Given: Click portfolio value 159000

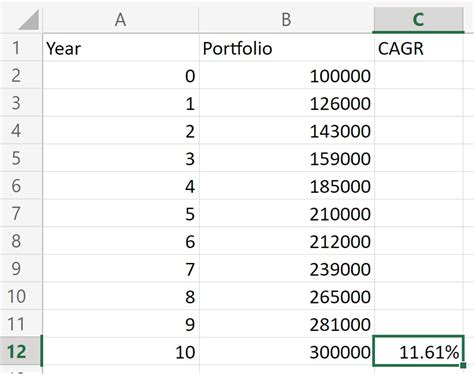Looking at the screenshot, I should pyautogui.click(x=287, y=158).
